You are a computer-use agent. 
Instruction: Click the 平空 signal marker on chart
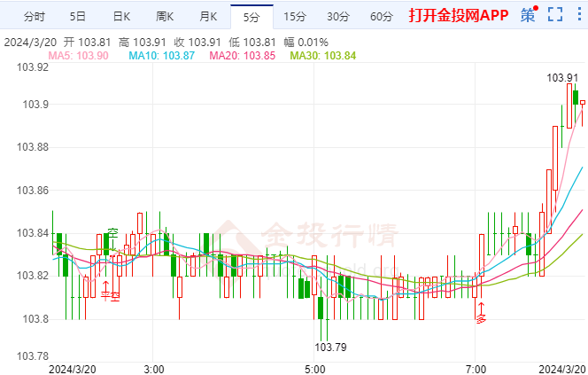pos(110,296)
